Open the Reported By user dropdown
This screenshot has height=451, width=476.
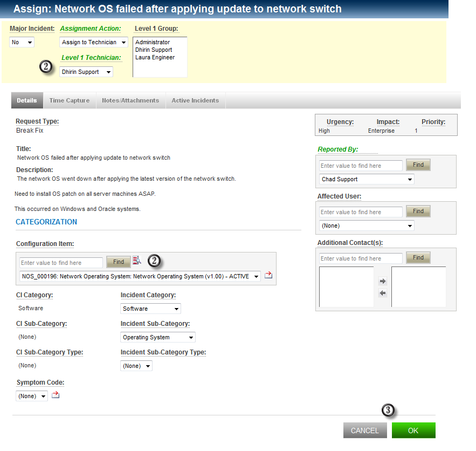point(367,179)
